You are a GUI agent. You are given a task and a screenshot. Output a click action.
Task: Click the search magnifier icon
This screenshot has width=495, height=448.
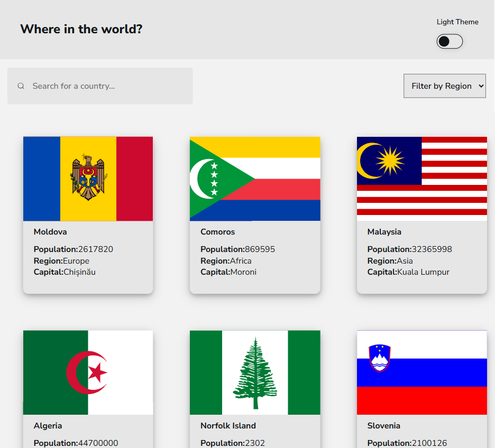(x=21, y=86)
